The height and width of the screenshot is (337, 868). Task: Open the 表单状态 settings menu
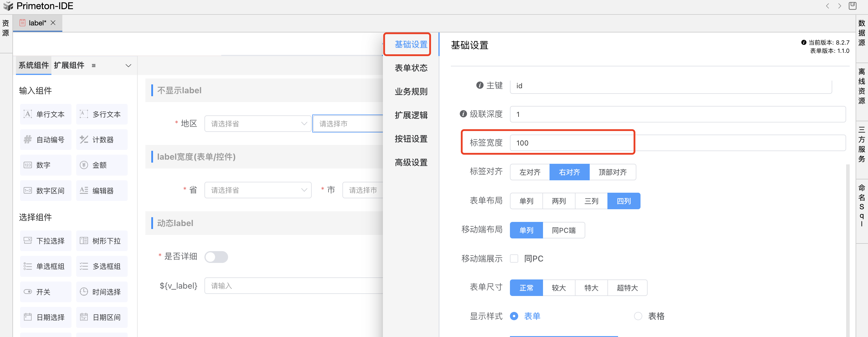point(411,68)
